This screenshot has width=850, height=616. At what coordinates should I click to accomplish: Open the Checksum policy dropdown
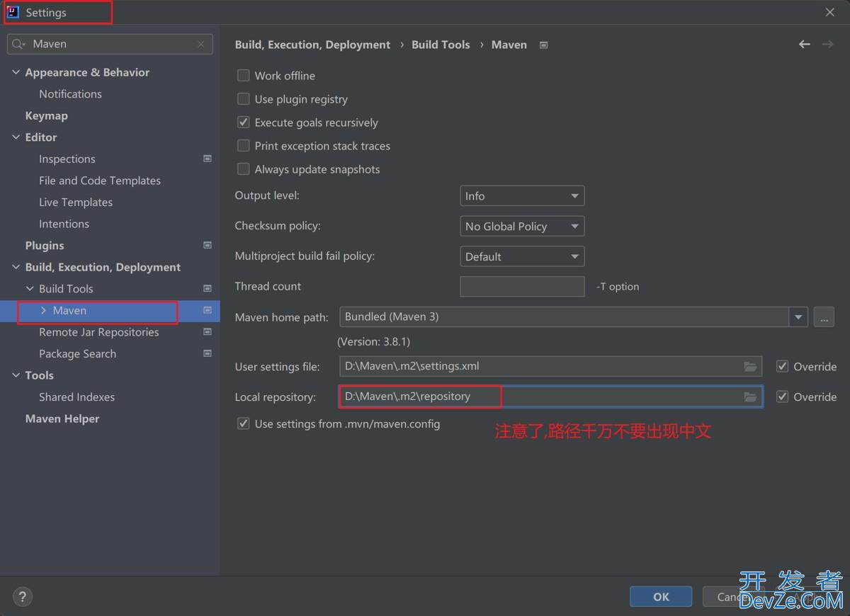click(522, 226)
